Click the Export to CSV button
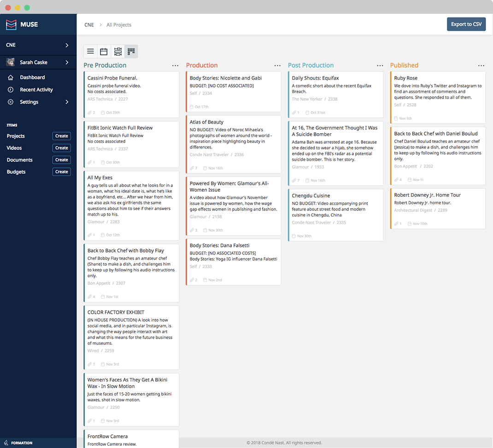The width and height of the screenshot is (493, 448). click(x=466, y=24)
